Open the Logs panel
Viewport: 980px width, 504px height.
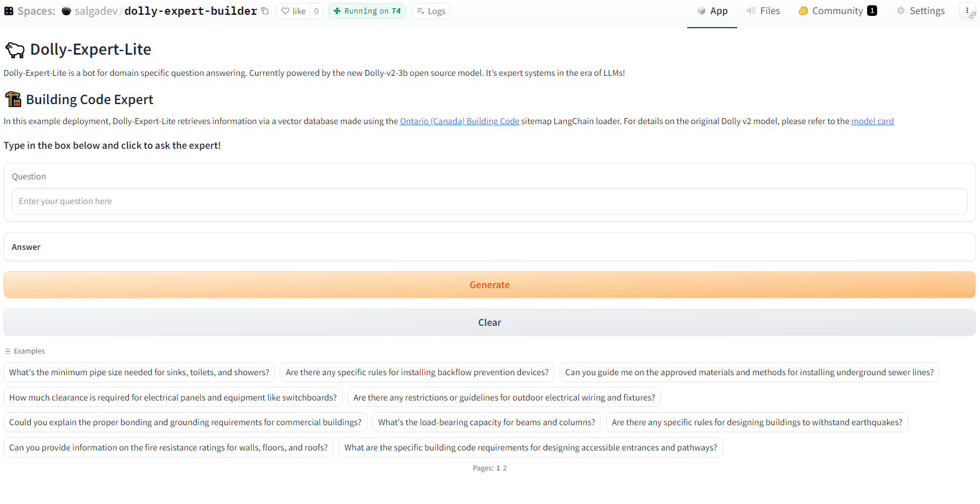click(430, 11)
